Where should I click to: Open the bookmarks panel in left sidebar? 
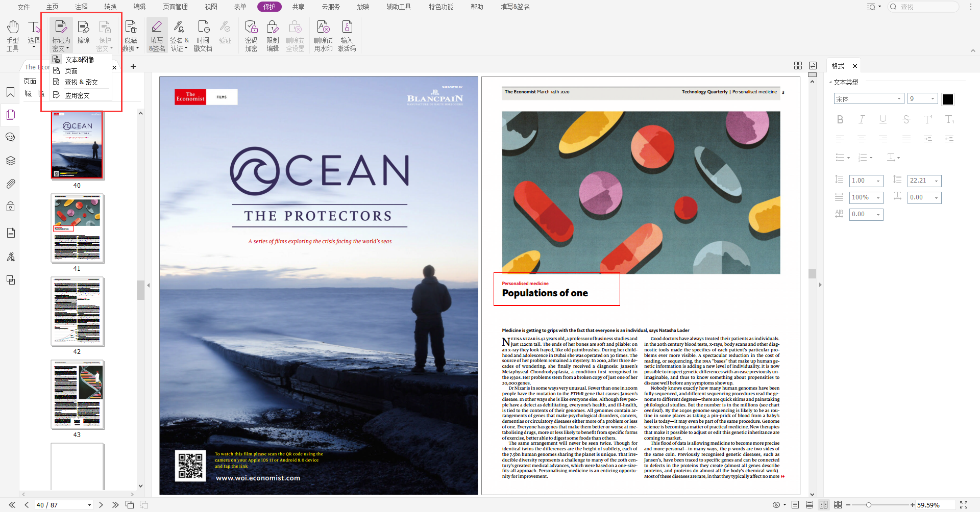pos(10,92)
